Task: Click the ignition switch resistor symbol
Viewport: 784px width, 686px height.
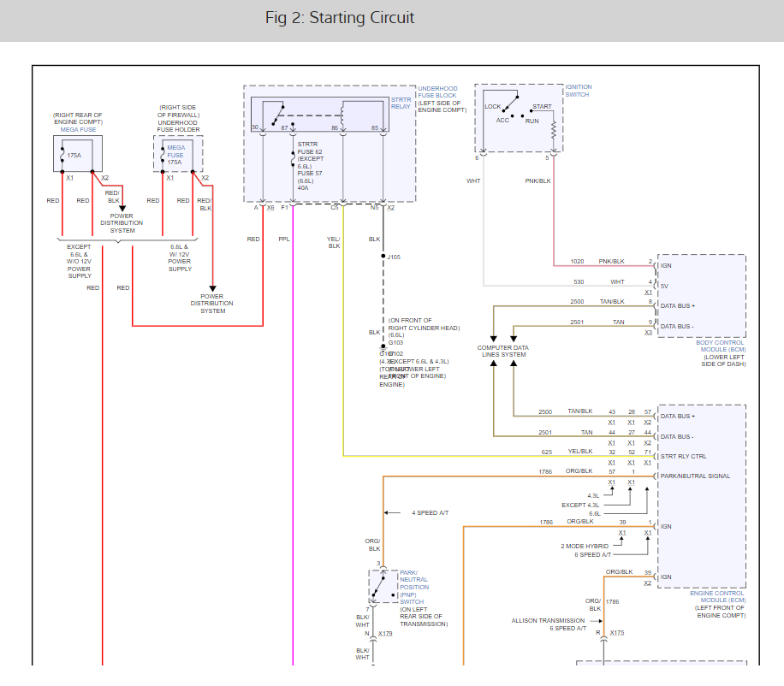Action: coord(554,129)
